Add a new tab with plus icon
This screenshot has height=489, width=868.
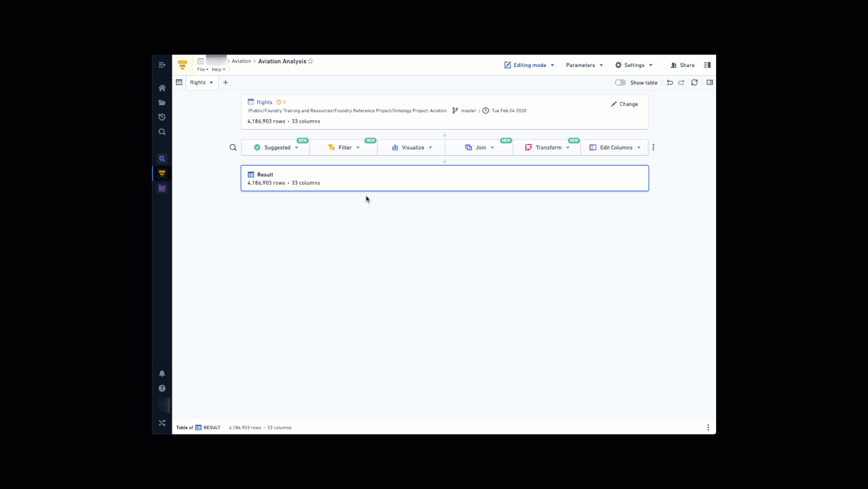tap(226, 83)
